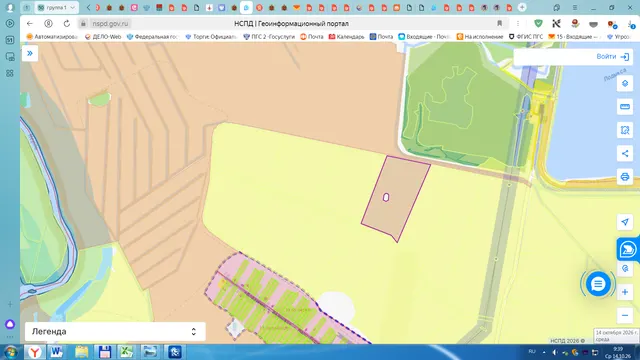Click the Войти login button
The image size is (640, 360).
click(612, 57)
